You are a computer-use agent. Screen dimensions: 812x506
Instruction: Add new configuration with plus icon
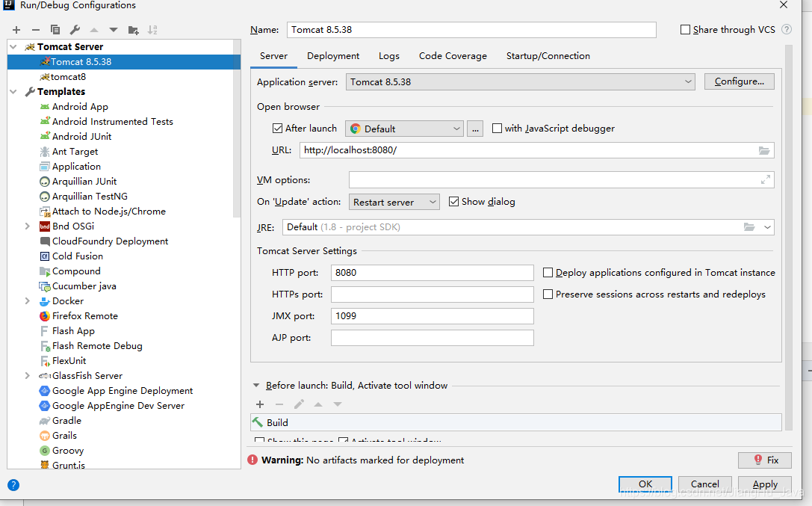(16, 30)
